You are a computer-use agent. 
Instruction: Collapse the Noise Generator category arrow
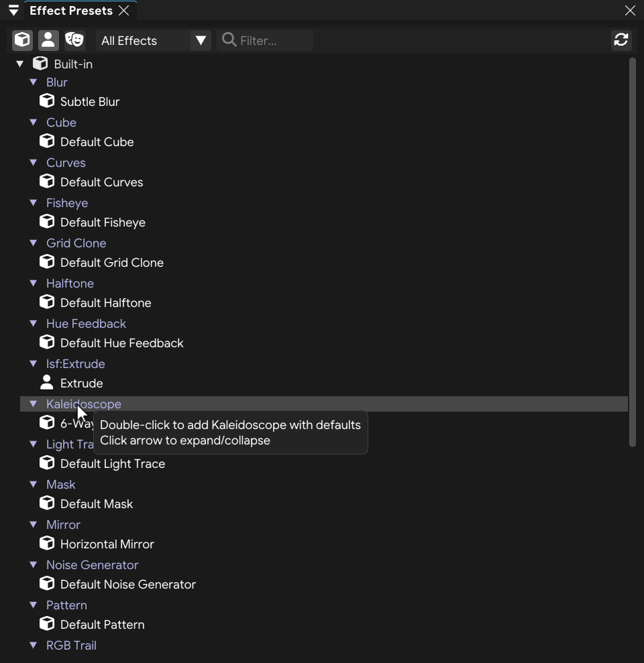[x=34, y=564]
